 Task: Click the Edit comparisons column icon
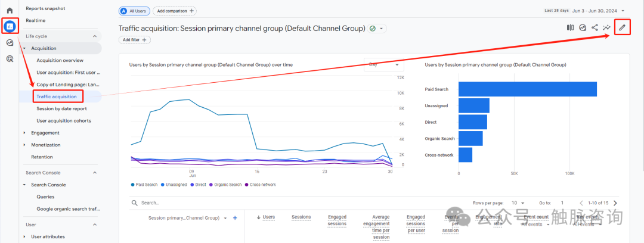570,27
